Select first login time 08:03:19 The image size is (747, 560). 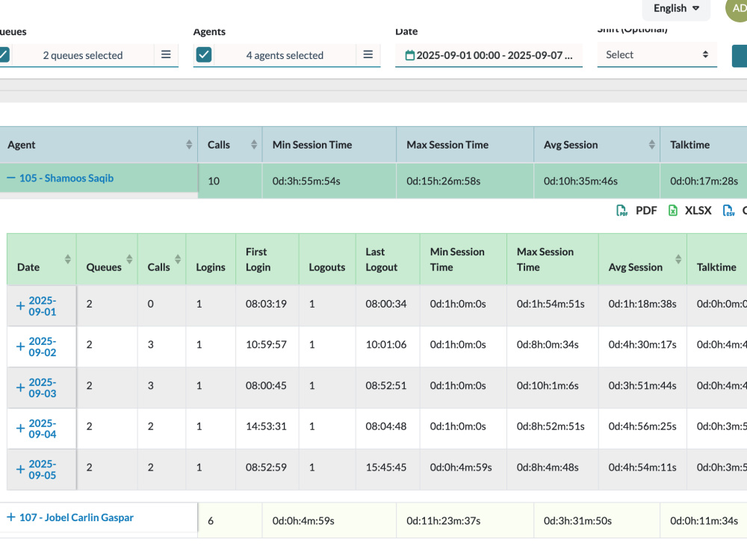click(267, 304)
